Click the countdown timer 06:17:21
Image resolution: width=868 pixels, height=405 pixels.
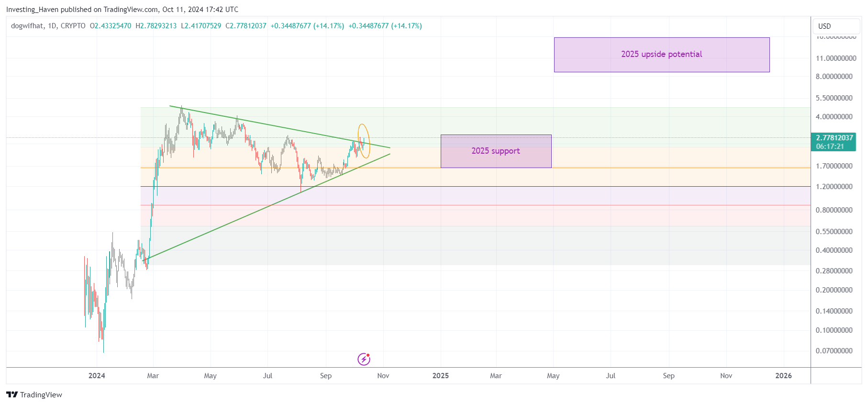pos(830,146)
